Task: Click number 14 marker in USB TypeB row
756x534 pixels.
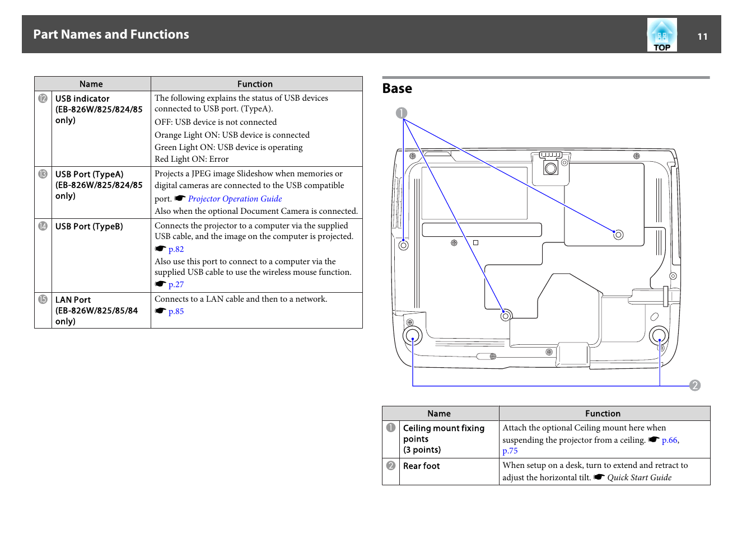Action: (x=43, y=226)
